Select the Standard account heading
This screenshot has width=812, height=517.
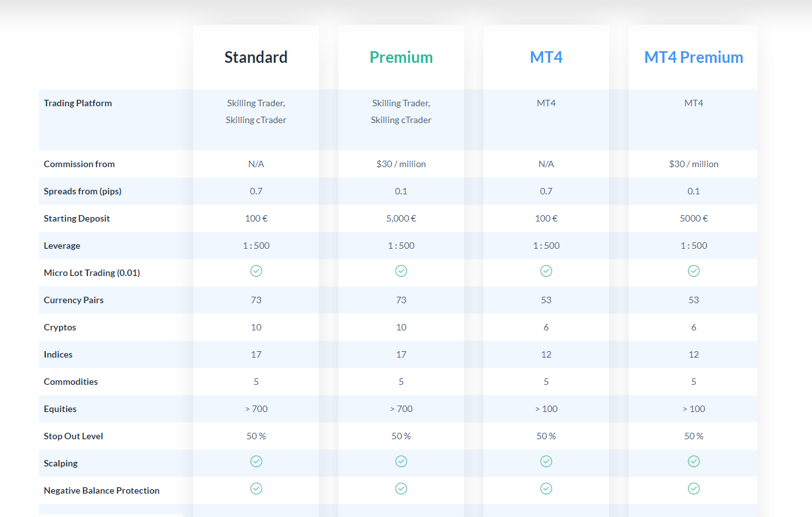[256, 57]
